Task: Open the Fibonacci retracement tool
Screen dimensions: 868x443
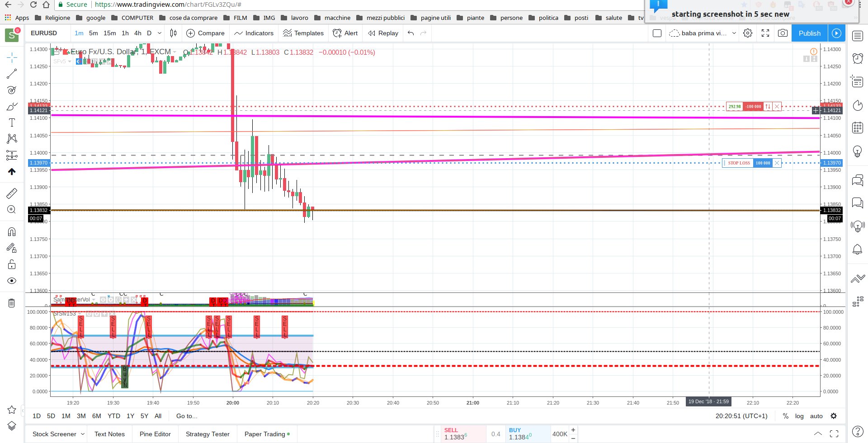Action: [12, 90]
